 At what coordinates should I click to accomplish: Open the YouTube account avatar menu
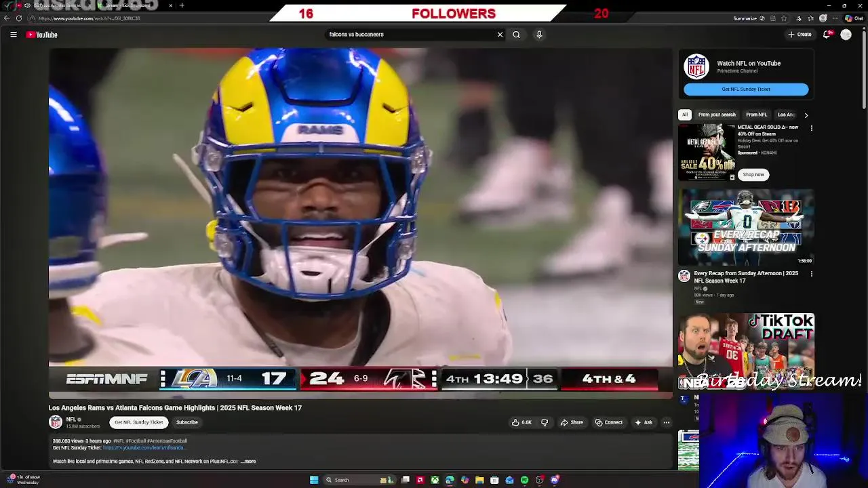click(x=846, y=35)
